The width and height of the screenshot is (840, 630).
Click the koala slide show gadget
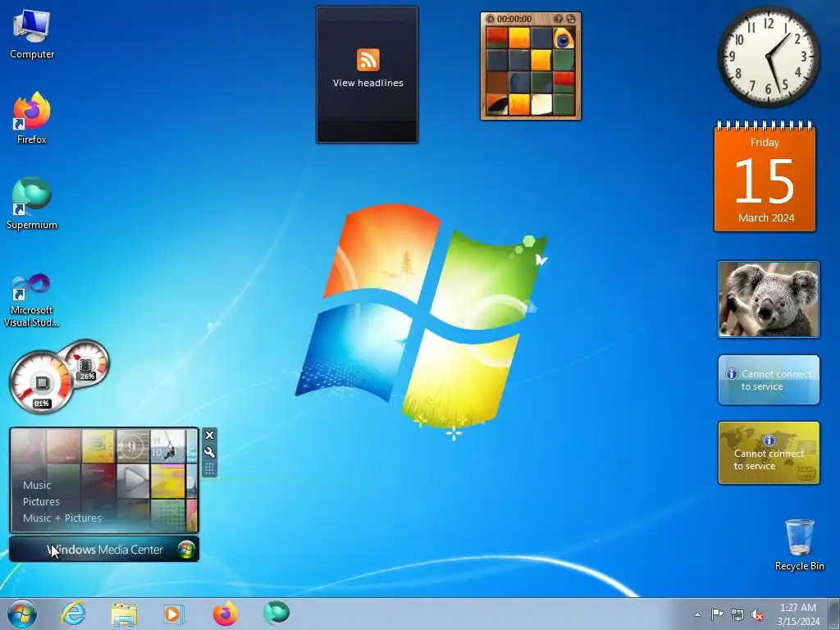point(768,299)
